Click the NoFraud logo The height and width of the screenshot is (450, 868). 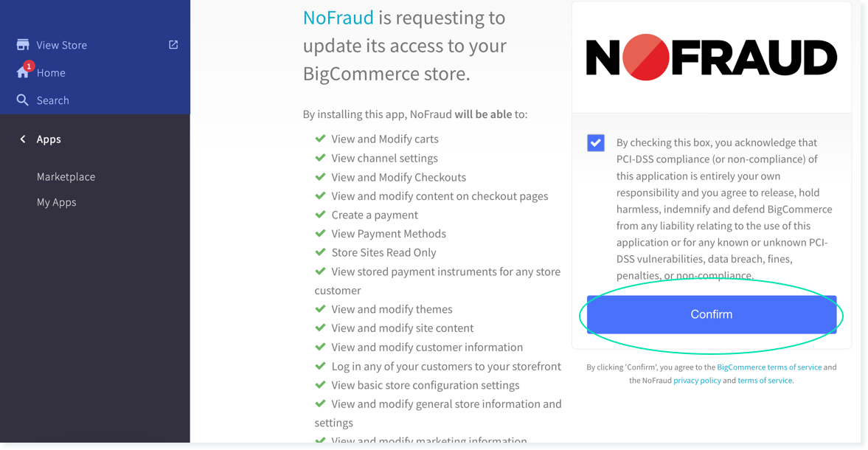click(710, 57)
